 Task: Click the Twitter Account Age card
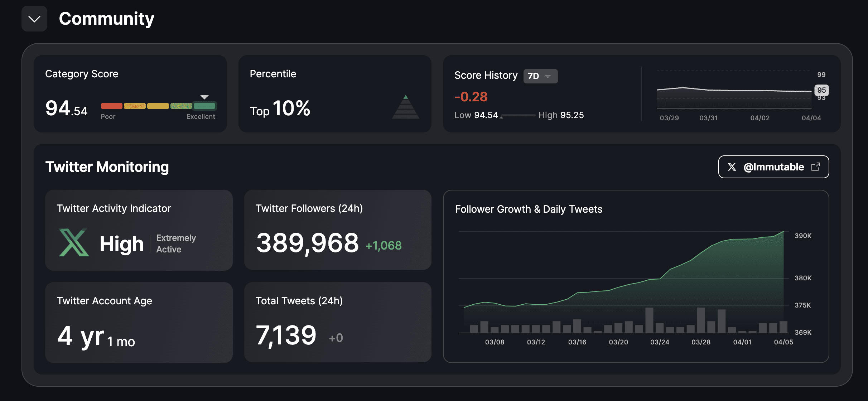139,322
